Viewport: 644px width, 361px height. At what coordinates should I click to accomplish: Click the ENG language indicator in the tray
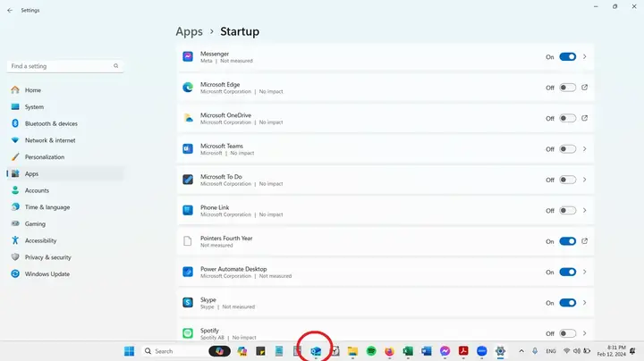(x=551, y=351)
